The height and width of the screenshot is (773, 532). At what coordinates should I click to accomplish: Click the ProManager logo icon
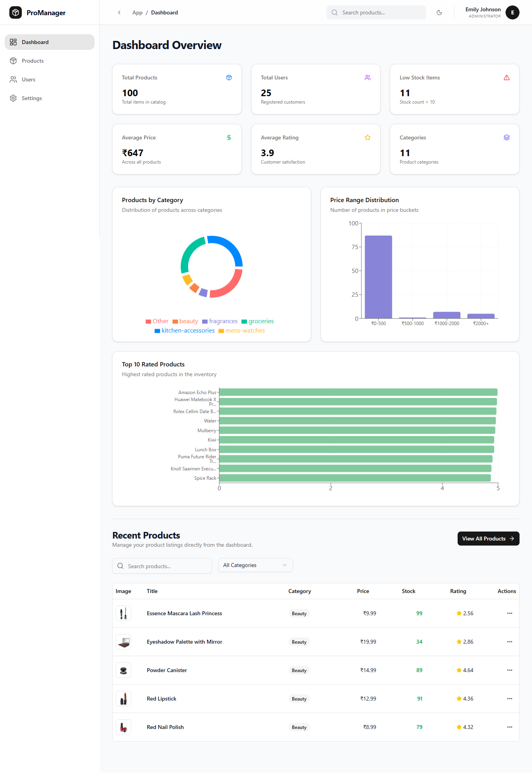pyautogui.click(x=16, y=12)
